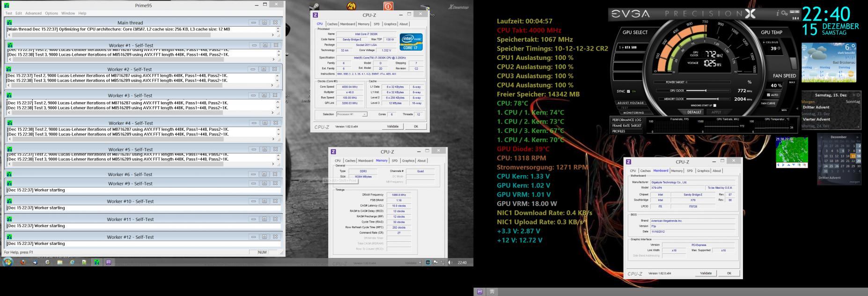Toggle the Celsius temperature unit selector
The width and height of the screenshot is (868, 296).
click(x=771, y=42)
